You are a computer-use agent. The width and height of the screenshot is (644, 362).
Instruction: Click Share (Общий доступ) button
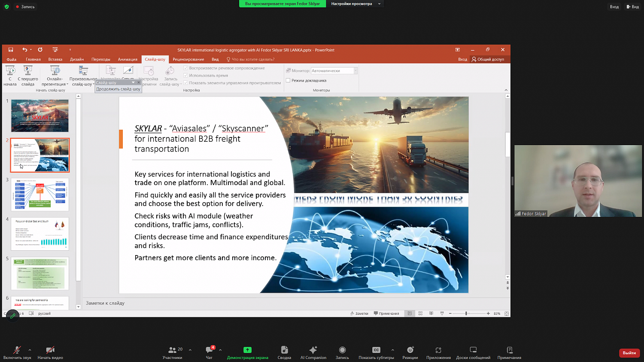pyautogui.click(x=488, y=59)
